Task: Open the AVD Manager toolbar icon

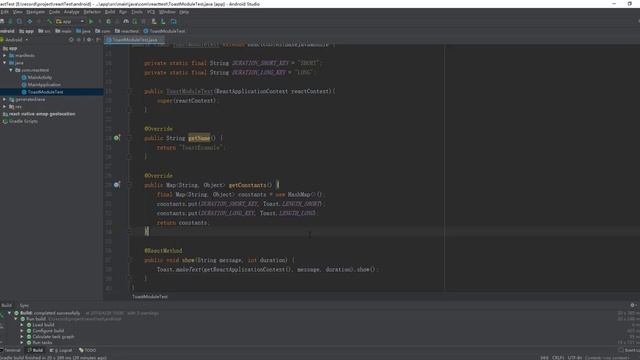Action: tap(154, 21)
